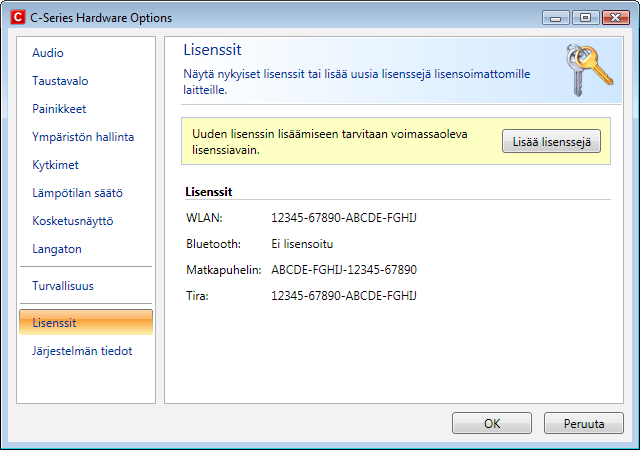Click the large Lisenssit page title
Viewport: 640px width, 450px height.
coord(212,50)
